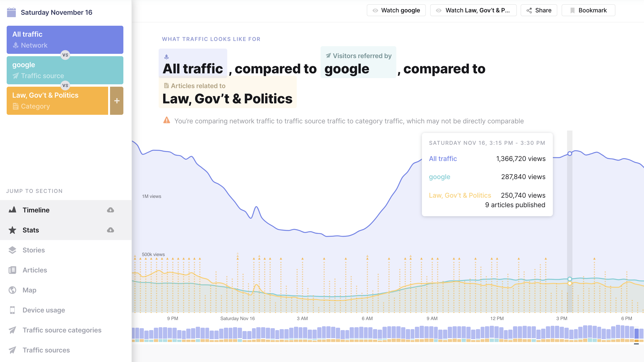Click the Articles section icon
This screenshot has height=362, width=644.
(x=13, y=270)
